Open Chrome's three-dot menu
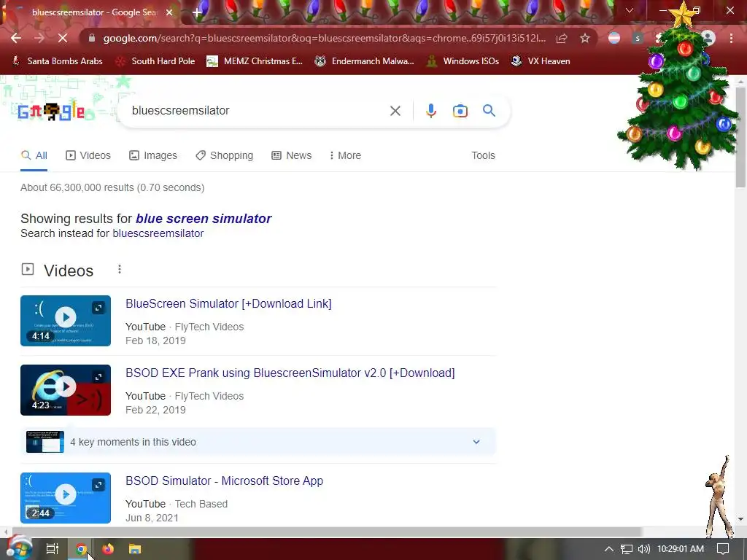The width and height of the screenshot is (747, 560). point(731,38)
